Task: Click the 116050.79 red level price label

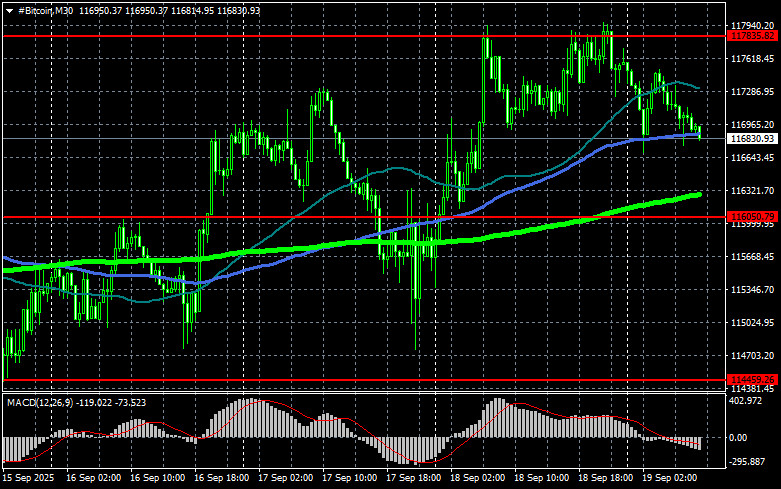Action: [753, 216]
